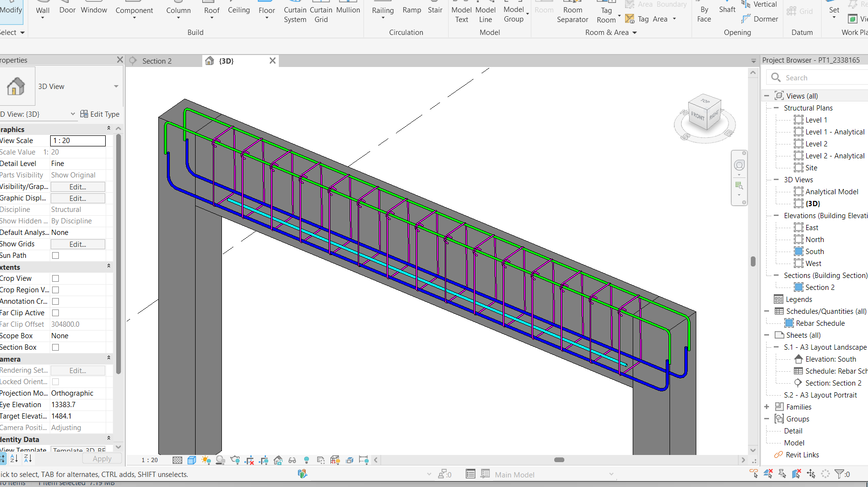Select the Curtain Grid ribbon tool
This screenshot has height=487, width=868.
click(x=321, y=14)
